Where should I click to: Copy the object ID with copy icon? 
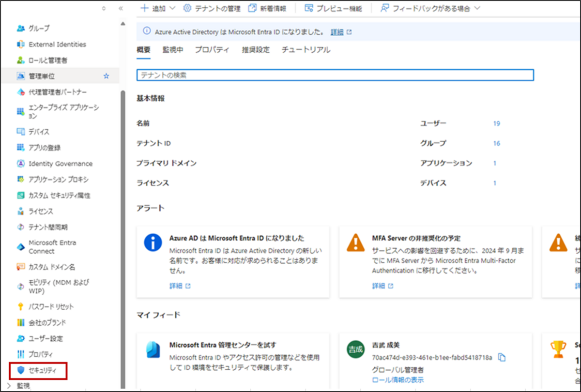502,358
